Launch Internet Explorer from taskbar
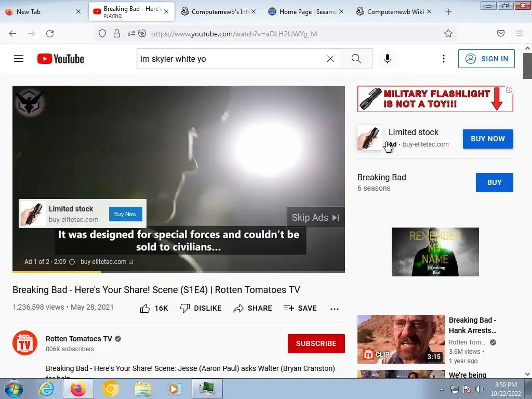Viewport: 532px width, 399px height. click(46, 389)
